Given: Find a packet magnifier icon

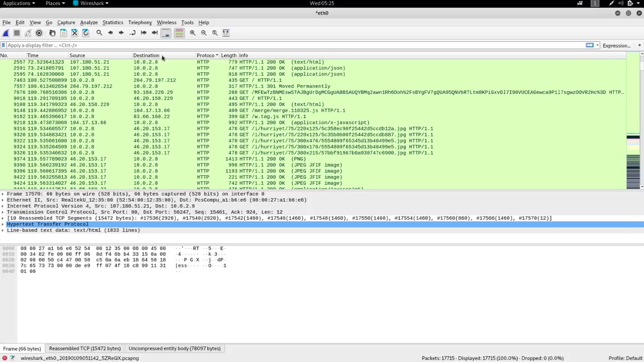Looking at the screenshot, I should point(99,33).
